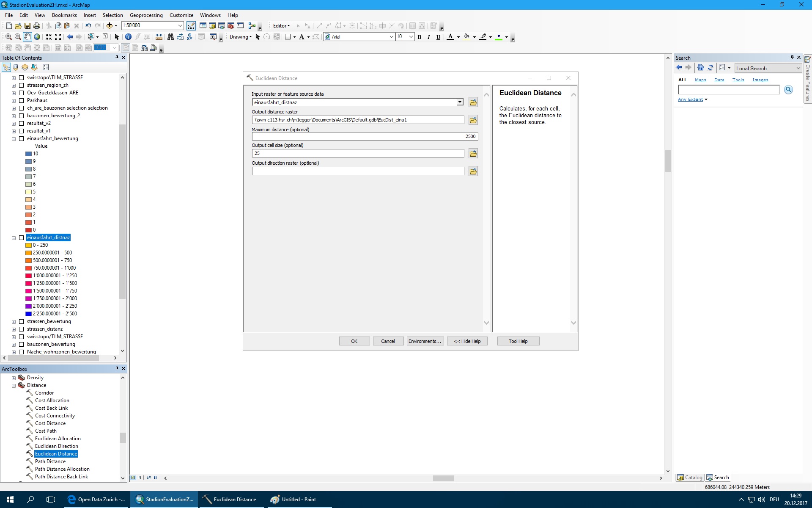Open the map scale dropdown

pyautogui.click(x=180, y=26)
